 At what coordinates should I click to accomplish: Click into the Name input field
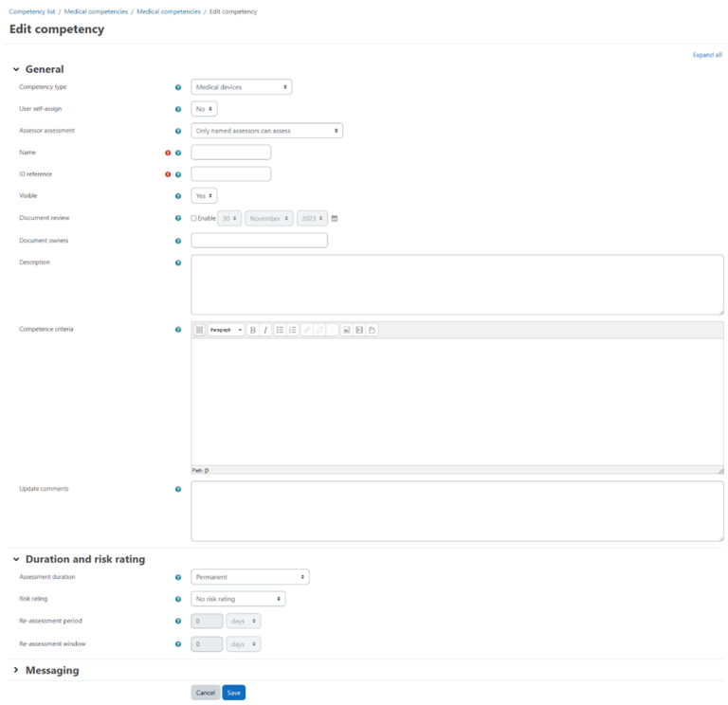[x=231, y=153]
